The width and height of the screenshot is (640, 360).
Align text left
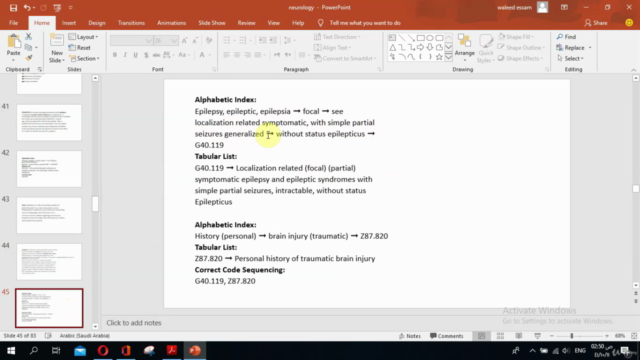pyautogui.click(x=227, y=55)
